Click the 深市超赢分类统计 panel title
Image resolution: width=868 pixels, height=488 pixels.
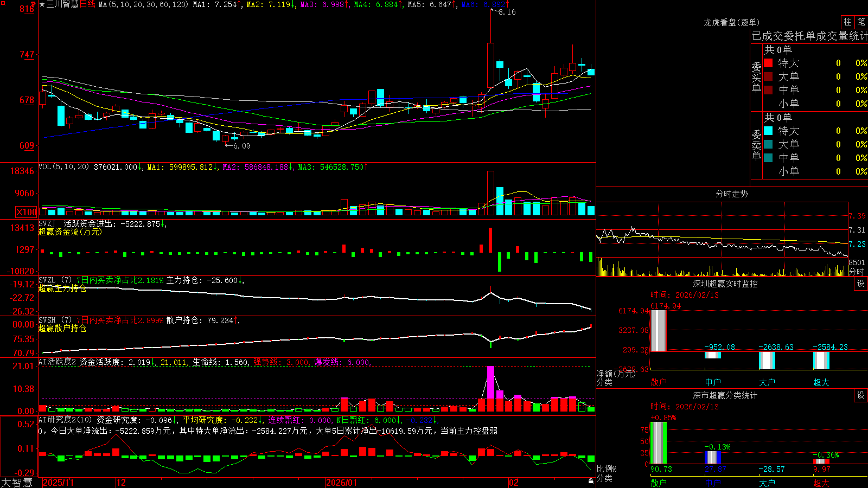coord(725,395)
